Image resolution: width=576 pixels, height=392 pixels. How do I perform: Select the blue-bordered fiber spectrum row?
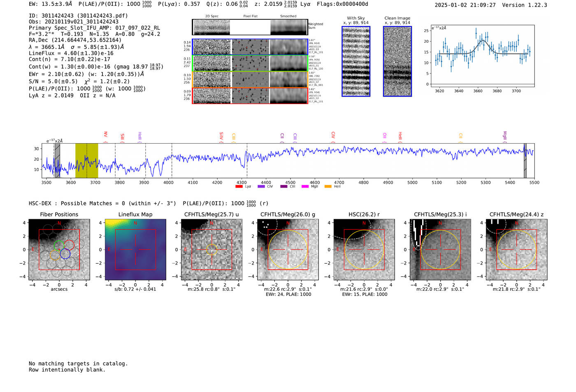(250, 47)
